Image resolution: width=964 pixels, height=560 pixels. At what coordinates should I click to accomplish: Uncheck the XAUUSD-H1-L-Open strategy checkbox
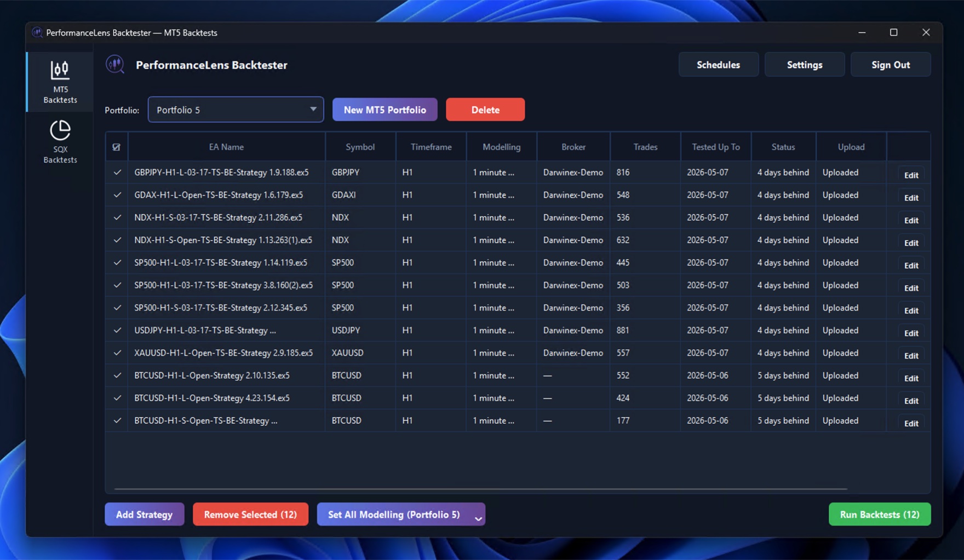point(117,353)
